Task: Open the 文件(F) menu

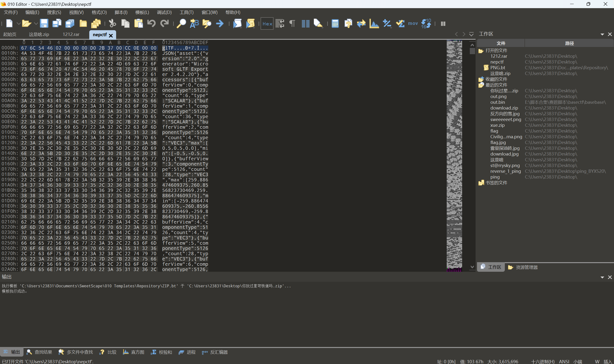Action: pyautogui.click(x=11, y=12)
